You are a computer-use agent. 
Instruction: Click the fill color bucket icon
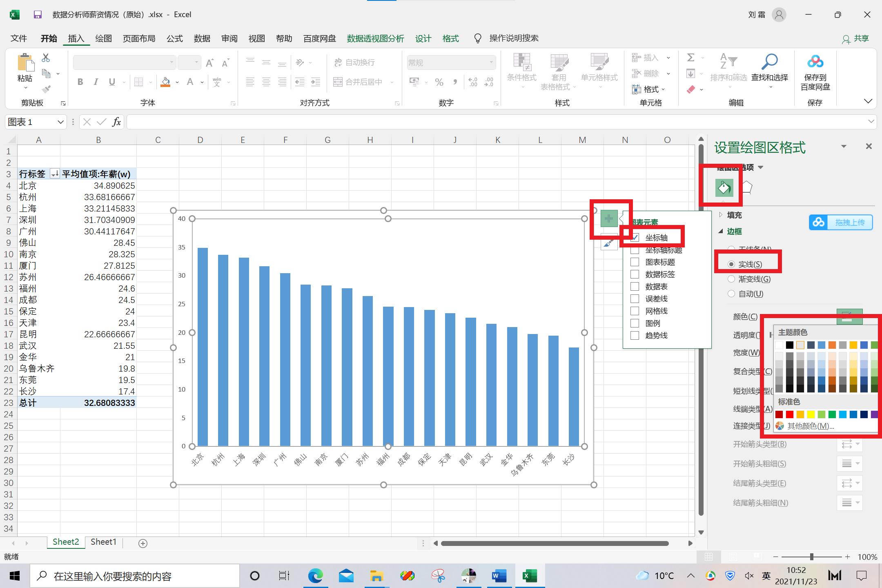pyautogui.click(x=165, y=82)
